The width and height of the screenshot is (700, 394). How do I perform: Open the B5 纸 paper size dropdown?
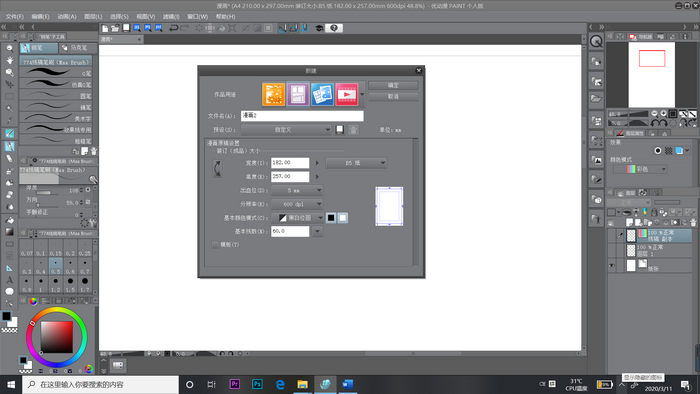coord(356,163)
